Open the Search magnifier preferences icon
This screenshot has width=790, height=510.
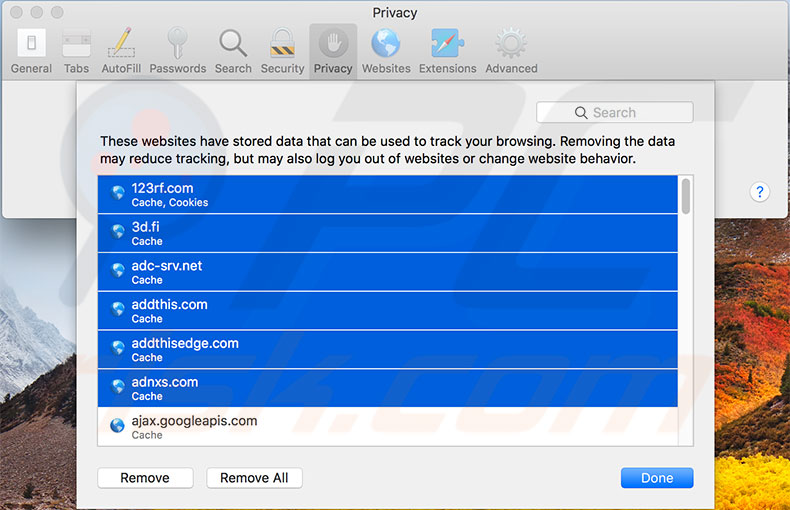coord(233,43)
